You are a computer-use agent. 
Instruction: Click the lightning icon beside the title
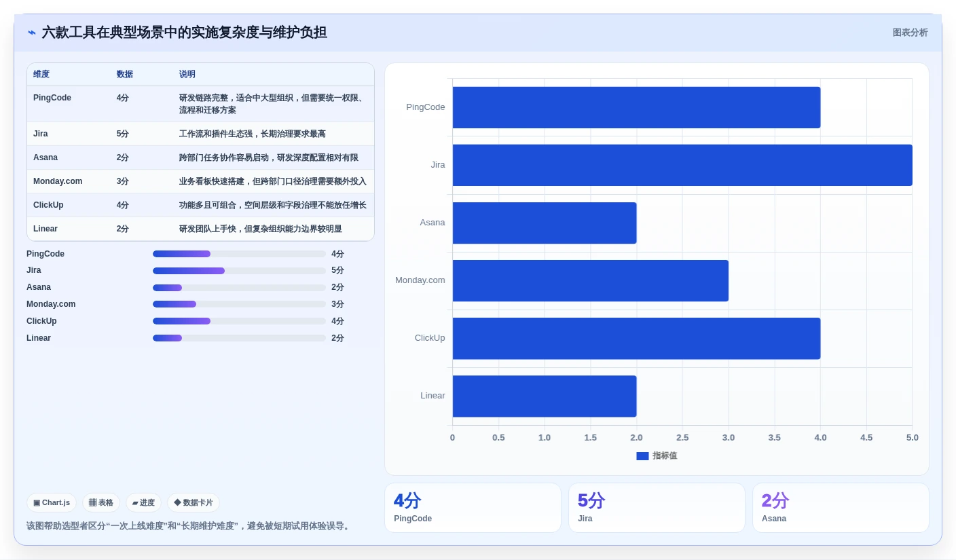click(32, 33)
